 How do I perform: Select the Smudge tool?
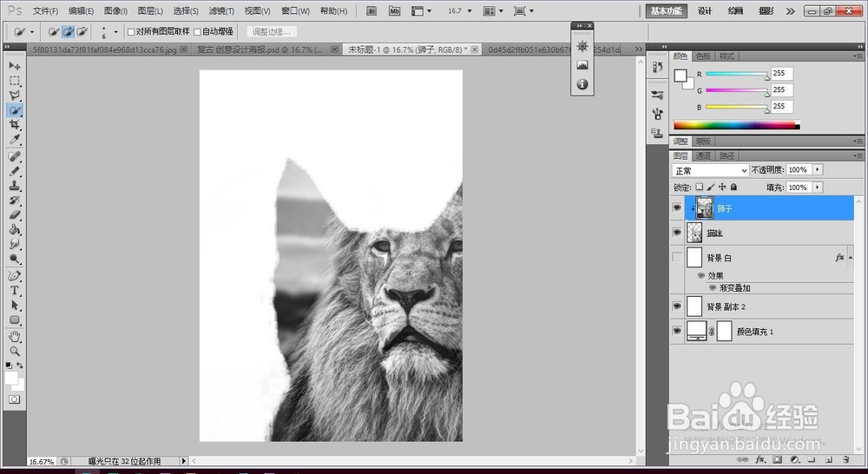(15, 244)
